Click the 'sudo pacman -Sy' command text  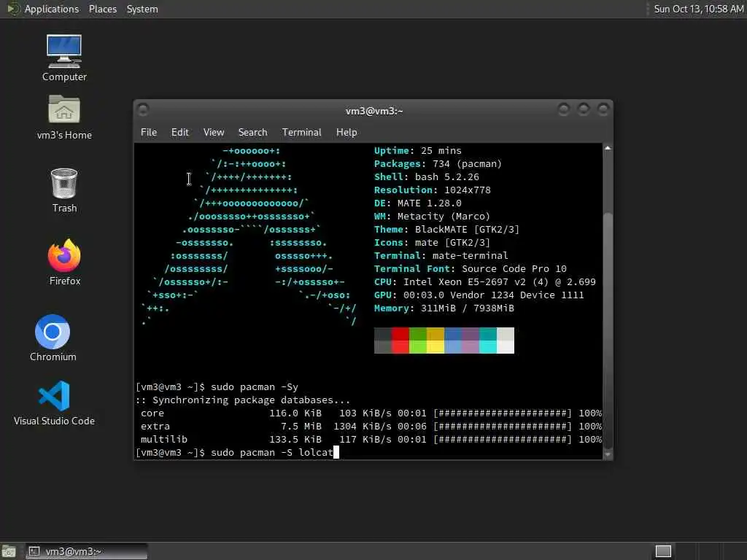coord(255,386)
